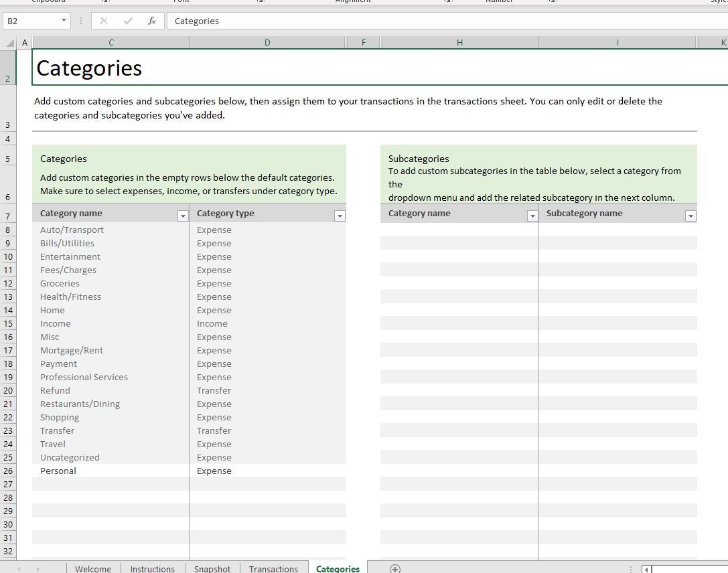Viewport: 728px width, 573px height.
Task: Click Select All corner triangle
Action: (x=10, y=43)
